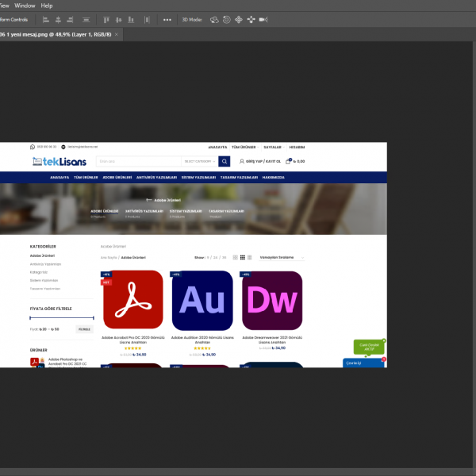
Task: Close the yeni mesaj.png document tab
Action: pos(117,35)
